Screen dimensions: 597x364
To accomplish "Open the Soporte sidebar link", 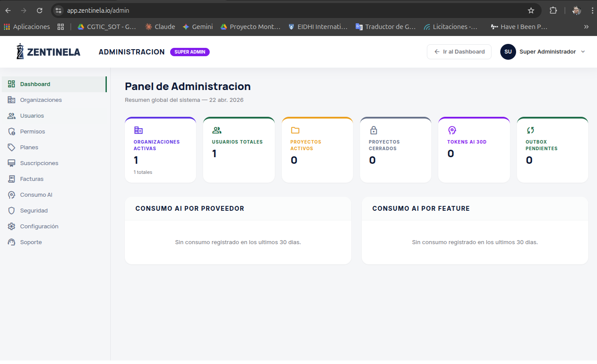I will tap(55, 242).
